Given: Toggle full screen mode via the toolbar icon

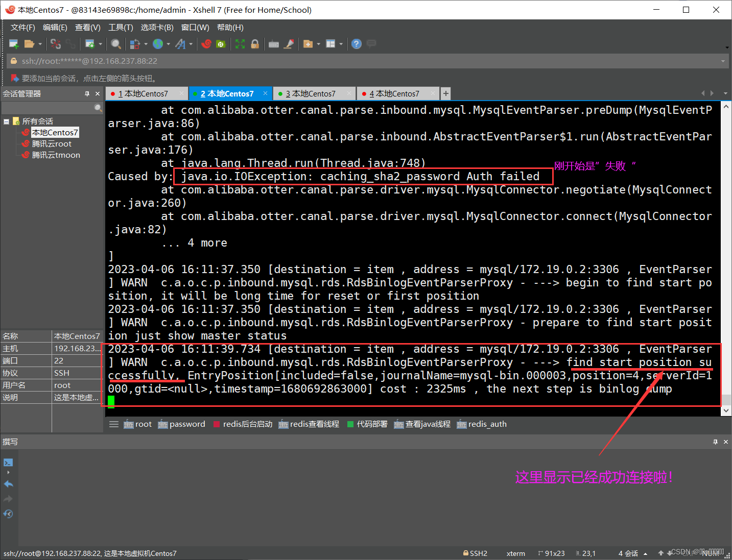Looking at the screenshot, I should click(x=239, y=44).
